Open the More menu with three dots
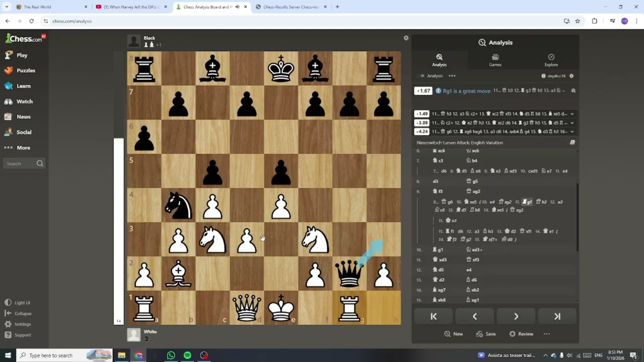Screen dimensions: 644x362 (17, 148)
